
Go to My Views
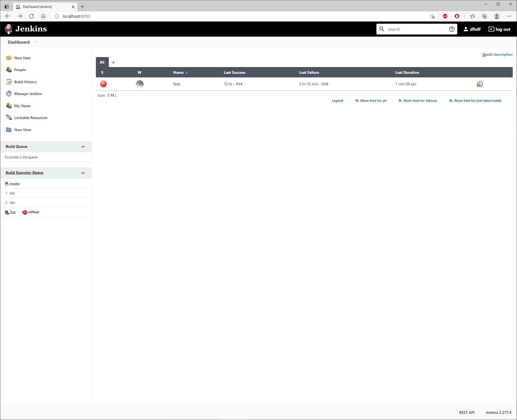[22, 106]
